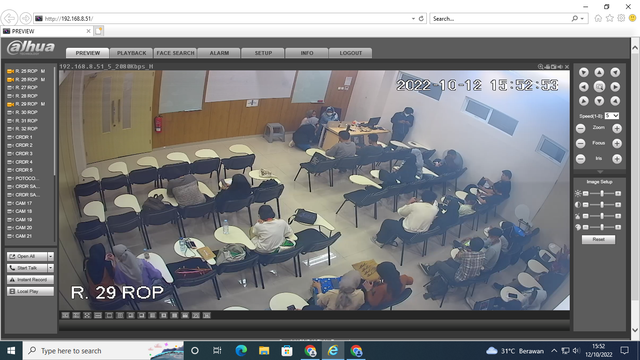The width and height of the screenshot is (640, 360).
Task: Click the Start Talk button
Action: 27,268
